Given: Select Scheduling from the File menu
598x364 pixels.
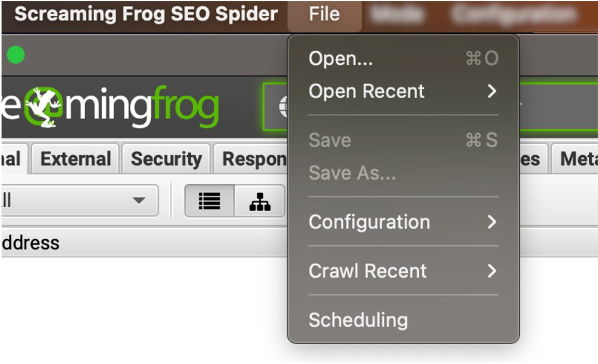Looking at the screenshot, I should pyautogui.click(x=403, y=320).
